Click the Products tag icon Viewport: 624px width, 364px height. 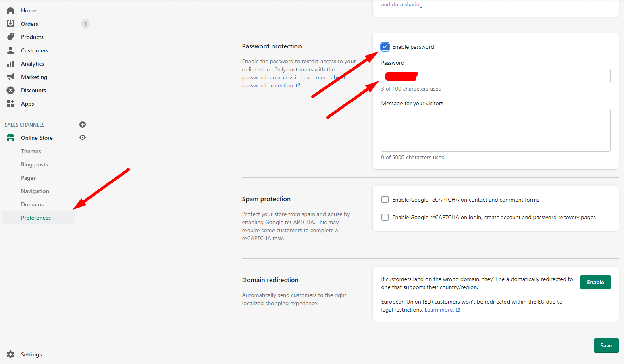coord(10,37)
